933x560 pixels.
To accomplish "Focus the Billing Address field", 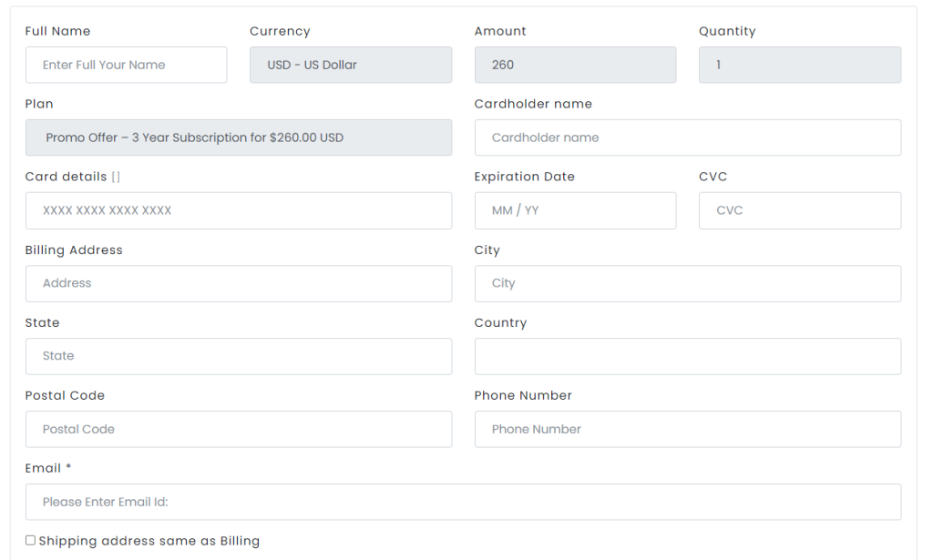I will click(238, 283).
